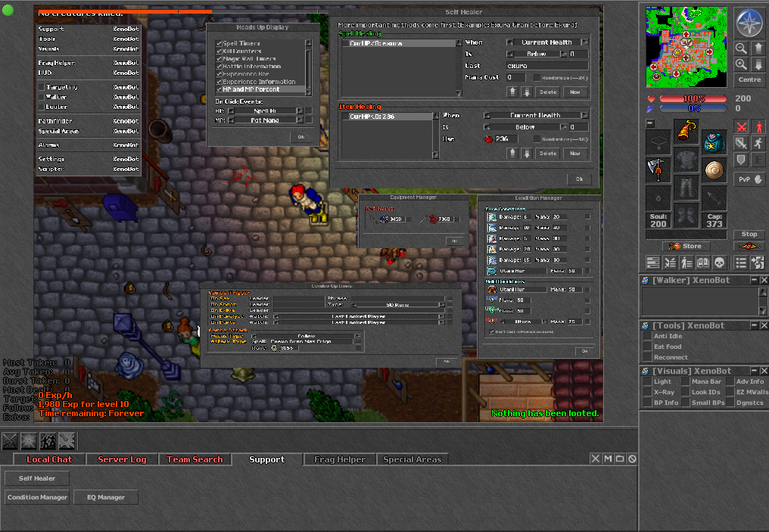This screenshot has height=532, width=769.
Task: Click the block messages icon in chat bar
Action: (632, 459)
